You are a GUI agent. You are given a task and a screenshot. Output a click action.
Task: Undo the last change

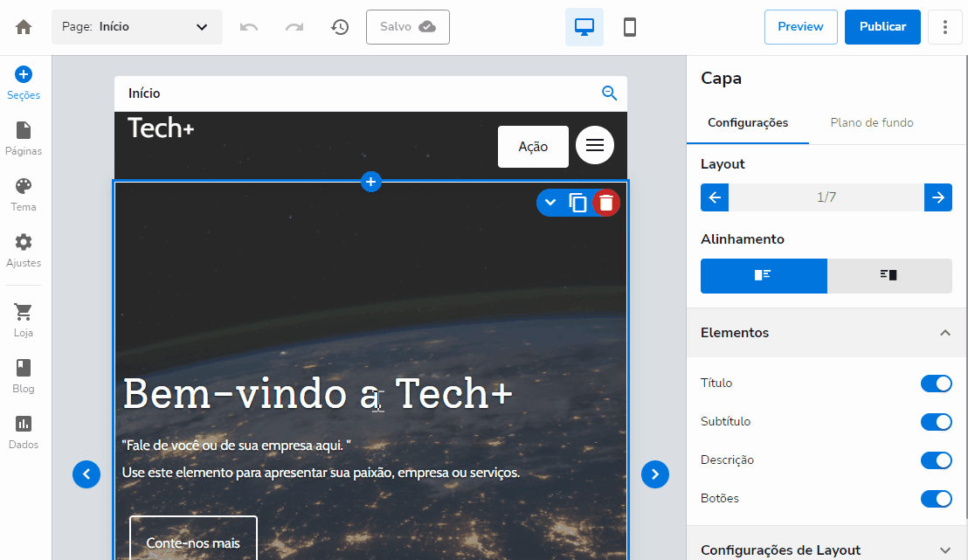click(x=249, y=27)
